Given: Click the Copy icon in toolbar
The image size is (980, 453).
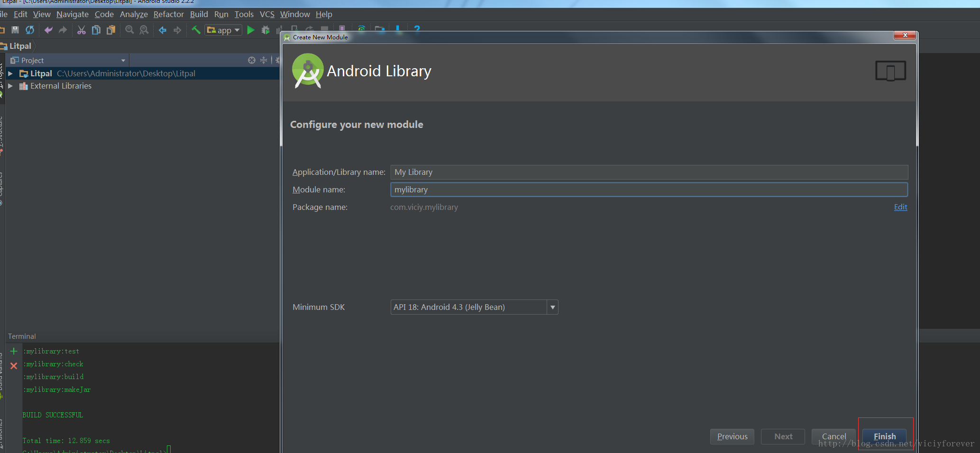Looking at the screenshot, I should click(96, 30).
